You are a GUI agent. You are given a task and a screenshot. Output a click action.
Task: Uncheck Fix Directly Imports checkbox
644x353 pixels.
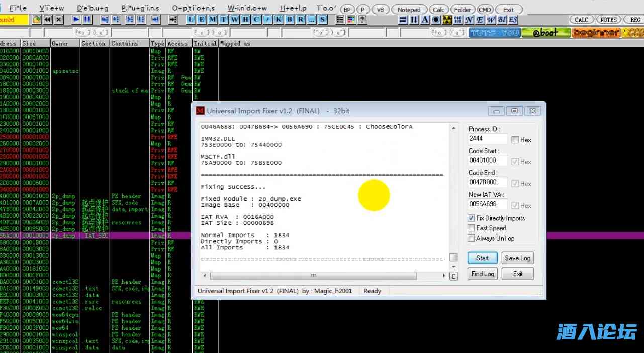click(471, 218)
